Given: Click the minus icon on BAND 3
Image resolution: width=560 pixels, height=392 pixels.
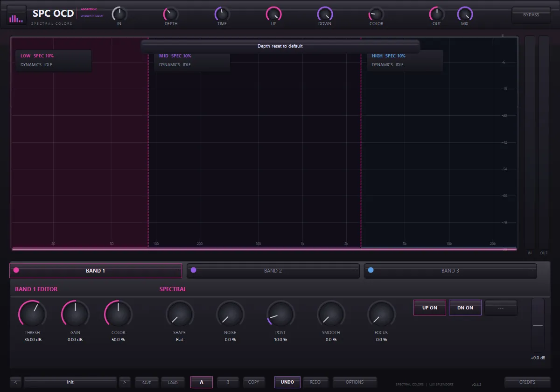Looking at the screenshot, I should point(531,270).
